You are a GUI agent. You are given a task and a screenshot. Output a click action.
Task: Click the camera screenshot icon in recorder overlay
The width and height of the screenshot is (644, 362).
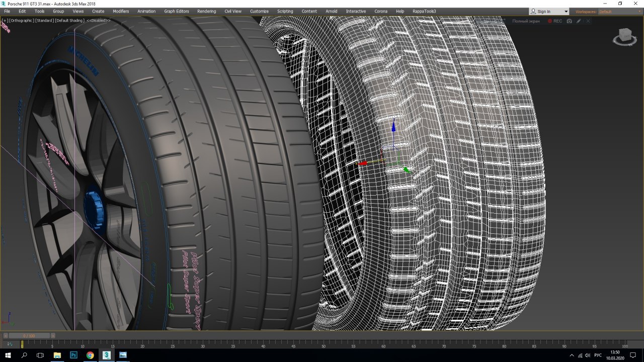[x=569, y=21]
